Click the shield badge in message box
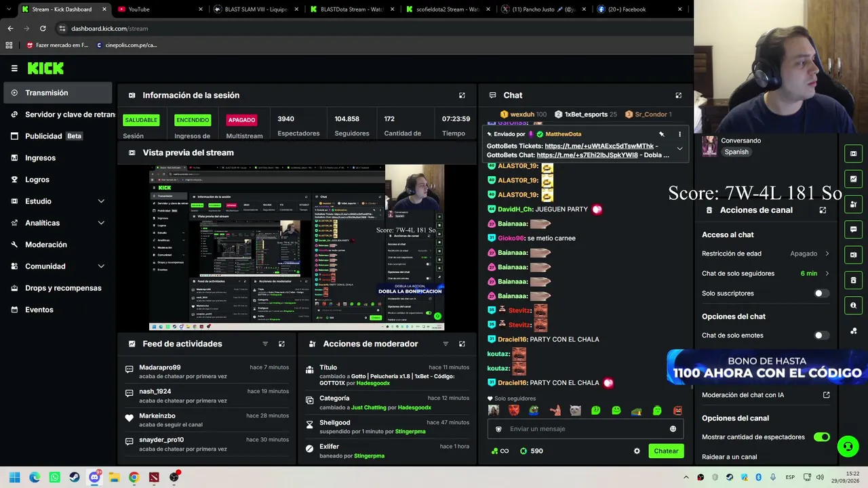 (x=498, y=429)
